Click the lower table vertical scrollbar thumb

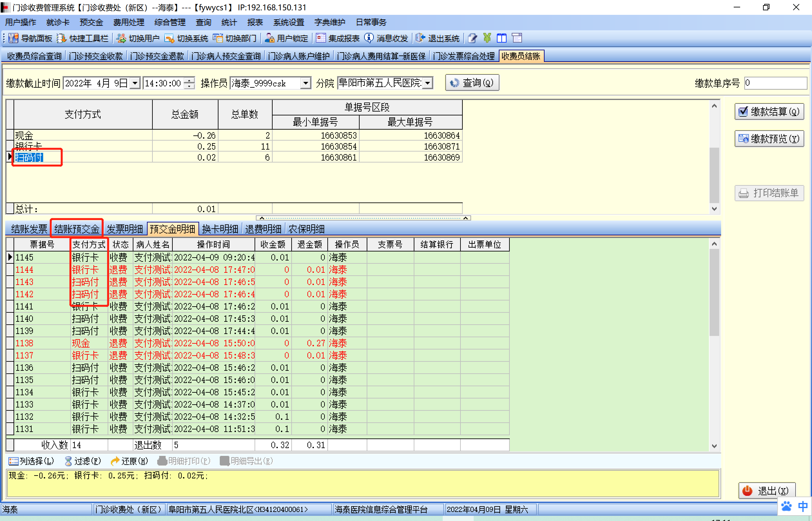click(x=714, y=293)
